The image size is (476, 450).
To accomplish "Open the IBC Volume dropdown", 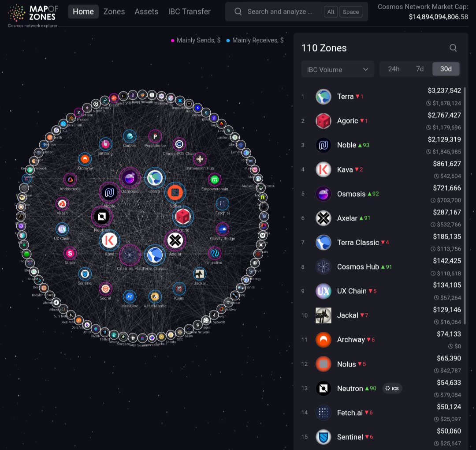I will (x=338, y=69).
